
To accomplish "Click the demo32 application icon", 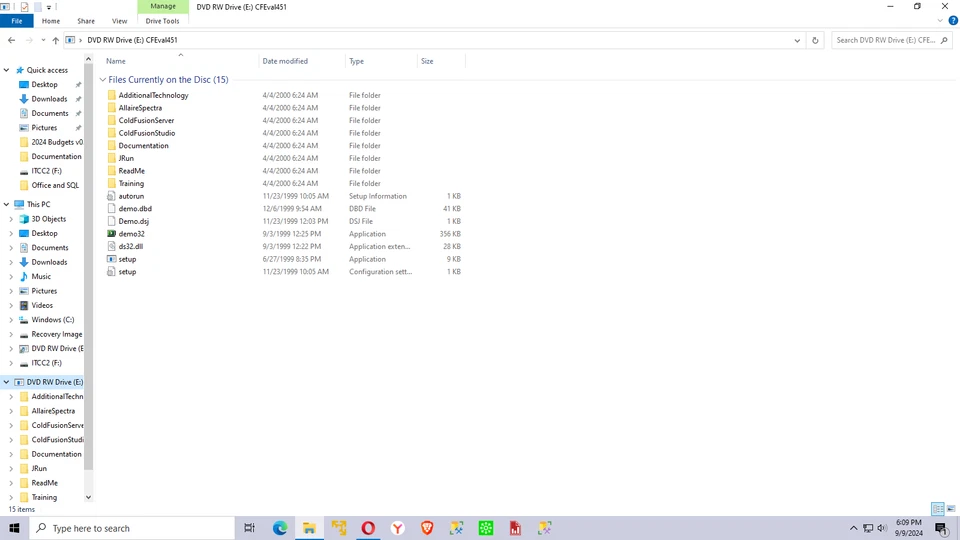I will tap(111, 234).
